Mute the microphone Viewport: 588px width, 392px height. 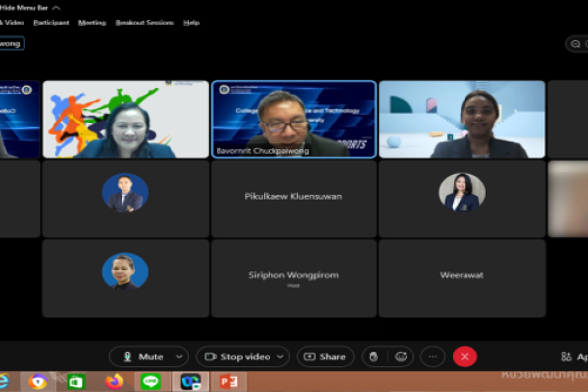coord(142,357)
